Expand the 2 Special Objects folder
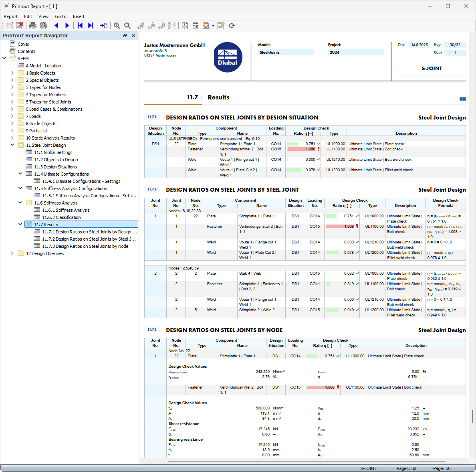Screen dimensions: 476x472 (12, 80)
